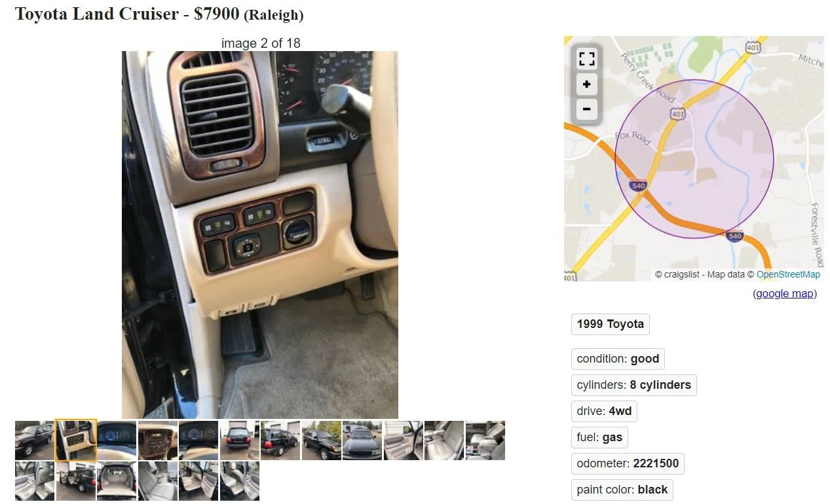Screen dimensions: 830x504
Task: Select the wood-trim center console thumbnail
Action: [158, 440]
